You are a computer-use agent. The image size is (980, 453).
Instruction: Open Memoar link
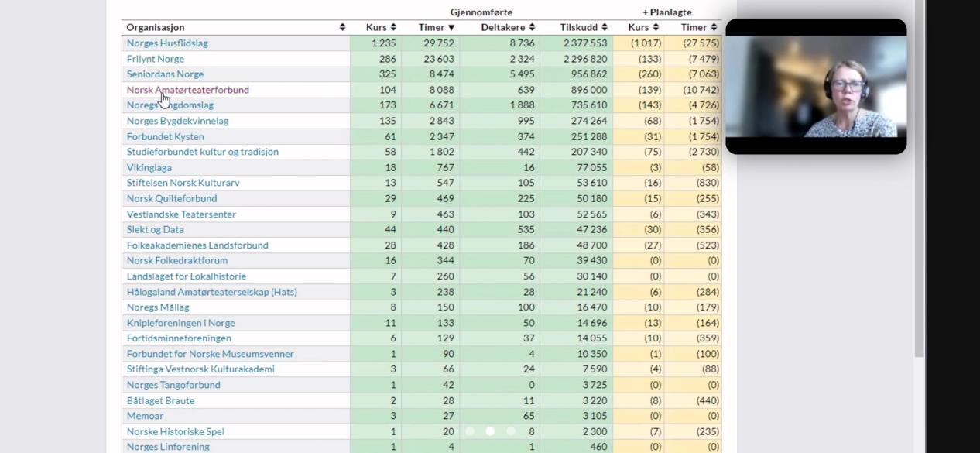(145, 416)
